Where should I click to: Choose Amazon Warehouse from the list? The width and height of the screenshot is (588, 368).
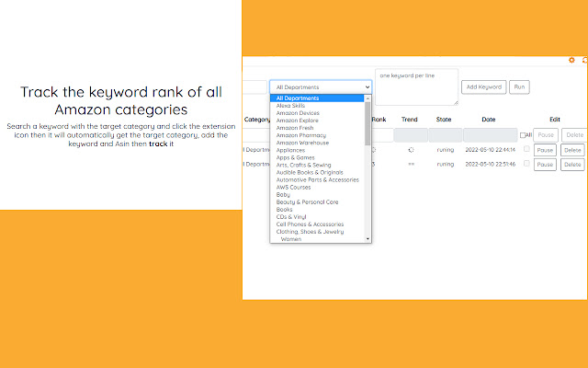tap(302, 143)
